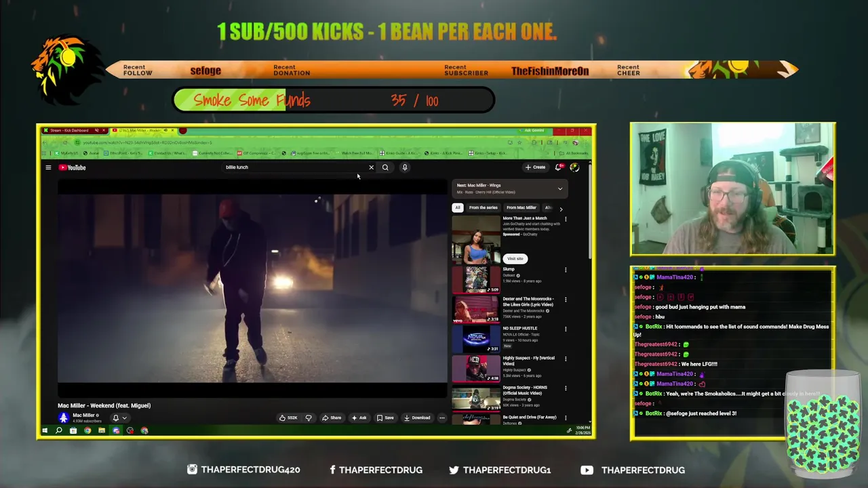Open the YouTube notifications bell
The width and height of the screenshot is (868, 488).
(559, 167)
